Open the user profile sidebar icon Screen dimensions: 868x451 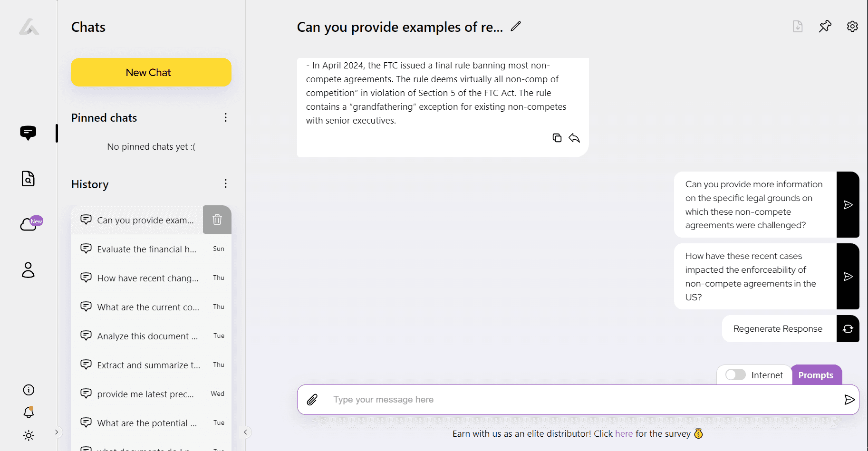pos(28,270)
